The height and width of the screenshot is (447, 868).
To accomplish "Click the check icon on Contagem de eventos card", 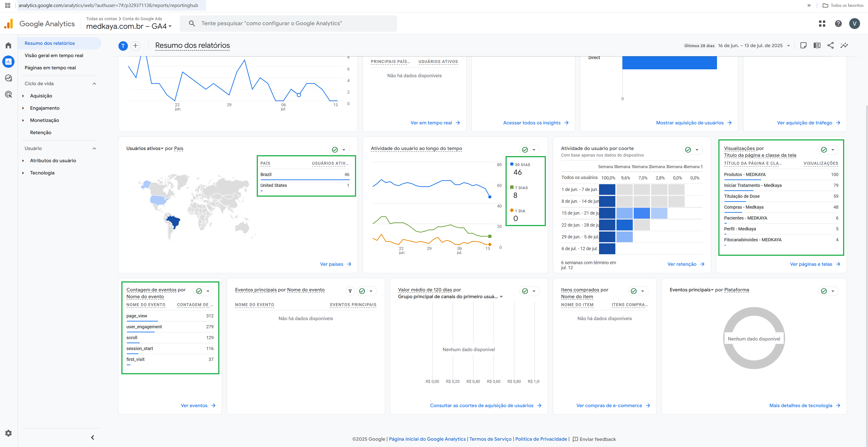I will (x=199, y=291).
